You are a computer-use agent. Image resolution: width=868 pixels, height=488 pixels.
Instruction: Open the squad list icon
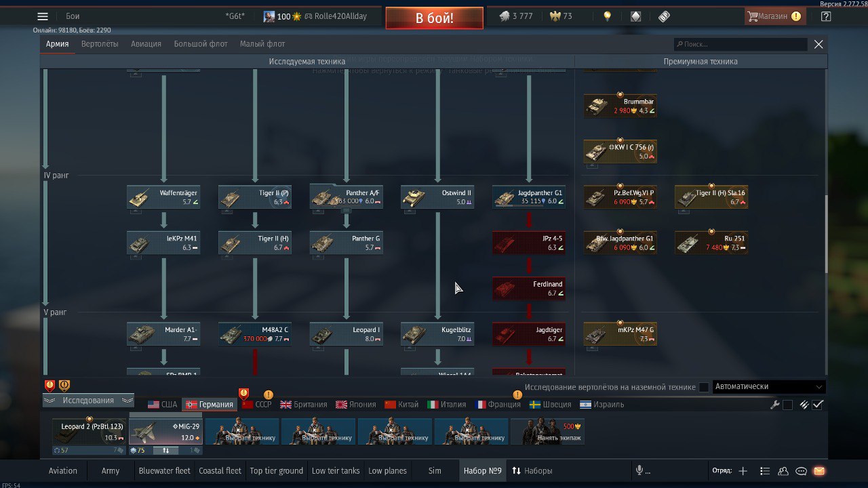pyautogui.click(x=765, y=470)
